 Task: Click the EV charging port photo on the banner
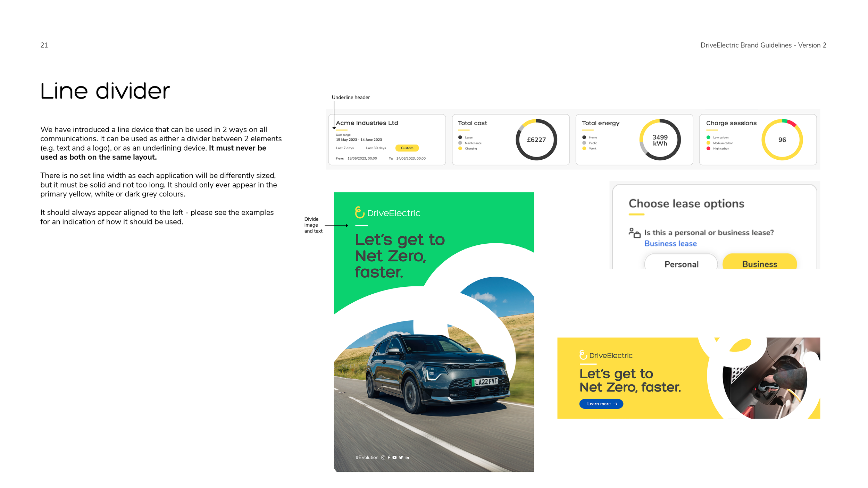click(766, 378)
